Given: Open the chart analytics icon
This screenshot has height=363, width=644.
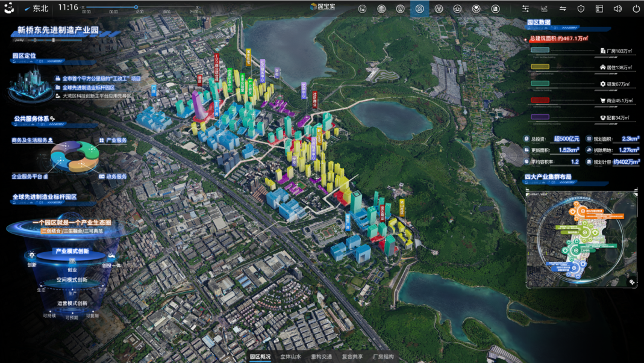Looking at the screenshot, I should point(545,9).
